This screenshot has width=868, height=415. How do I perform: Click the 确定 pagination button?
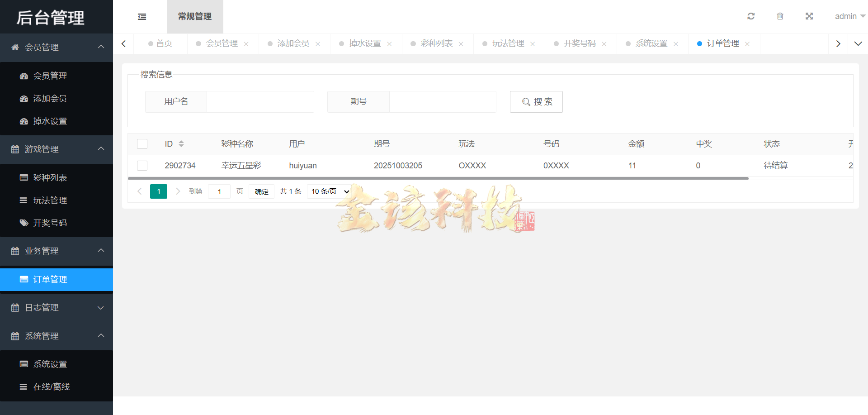pyautogui.click(x=261, y=191)
